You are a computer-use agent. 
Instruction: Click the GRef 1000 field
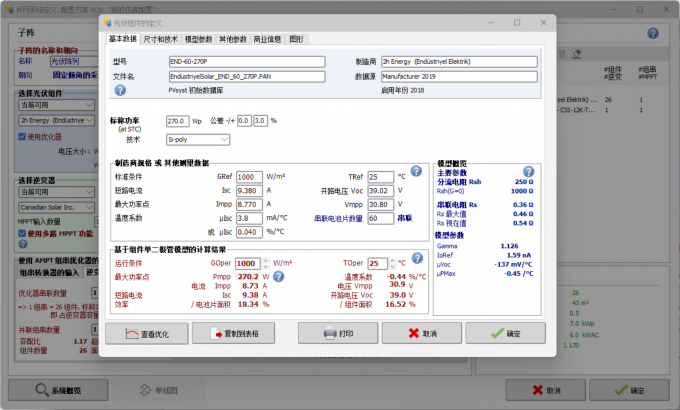[249, 177]
